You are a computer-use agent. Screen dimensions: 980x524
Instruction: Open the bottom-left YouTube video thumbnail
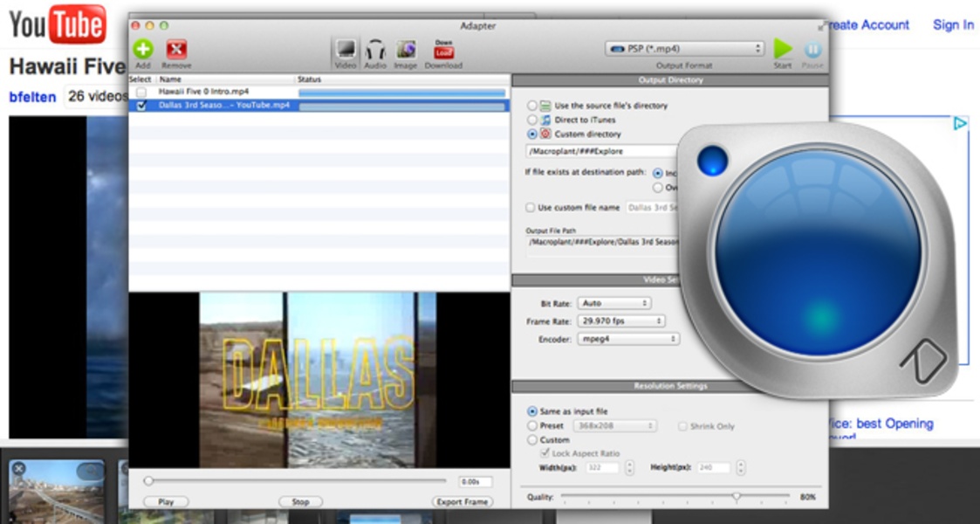(56, 491)
